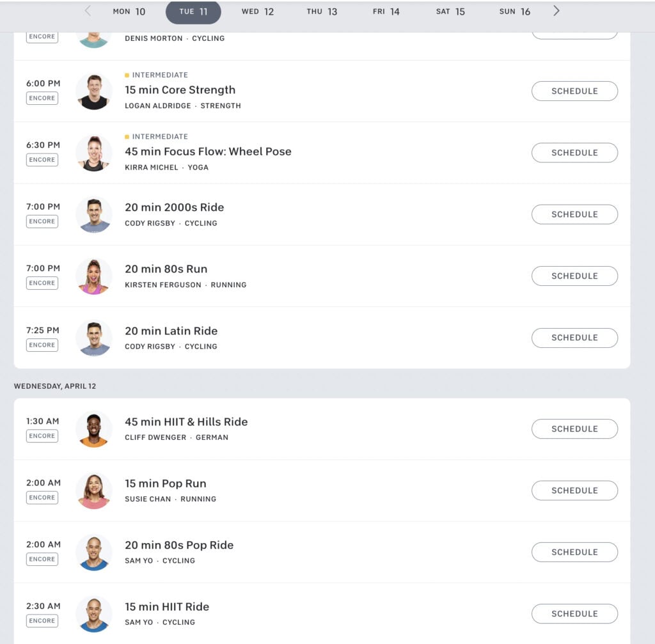Click Logan Aldridge's instructor avatar
Image resolution: width=655 pixels, height=644 pixels.
pyautogui.click(x=93, y=91)
